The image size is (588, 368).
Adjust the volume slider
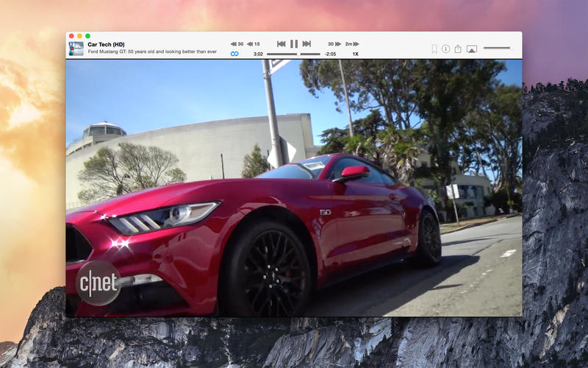click(497, 48)
